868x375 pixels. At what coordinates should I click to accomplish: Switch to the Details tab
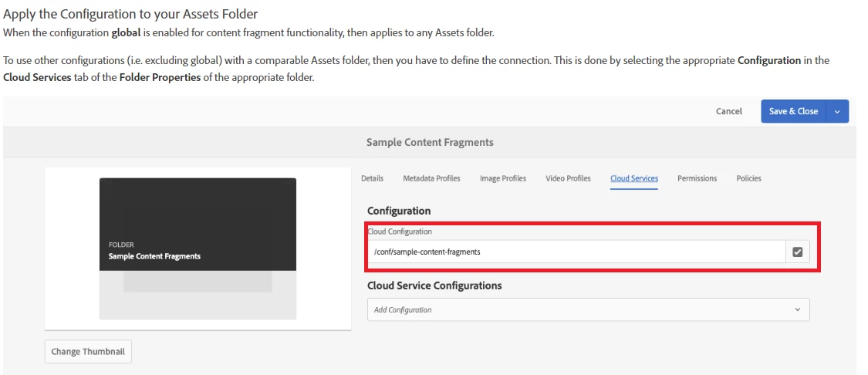(x=372, y=178)
